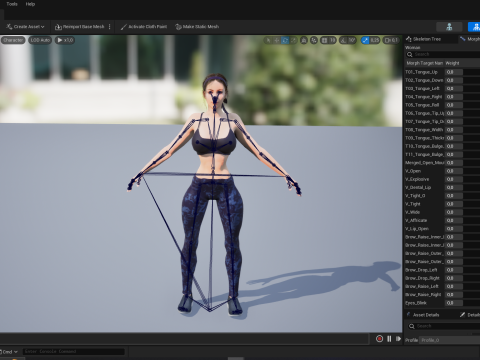Activate Cloth Paint tool

144,27
